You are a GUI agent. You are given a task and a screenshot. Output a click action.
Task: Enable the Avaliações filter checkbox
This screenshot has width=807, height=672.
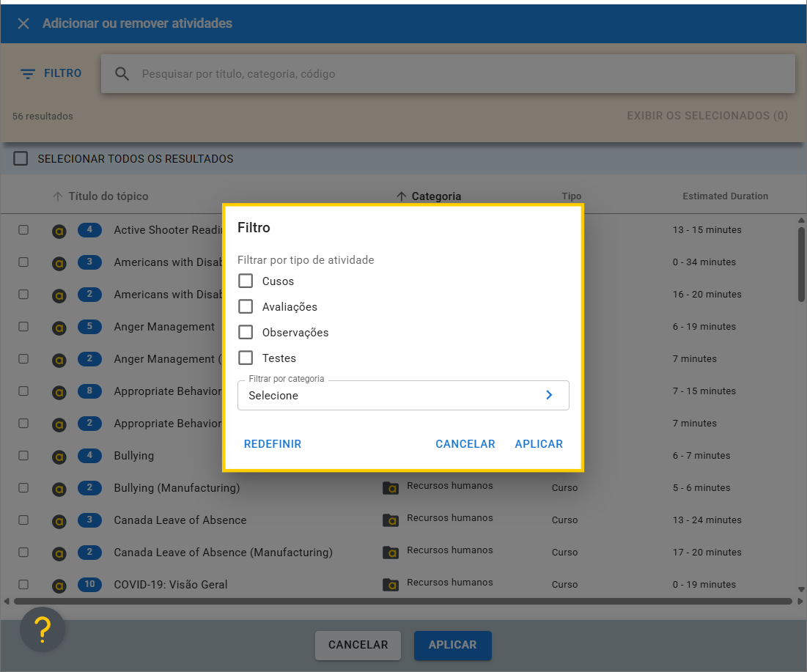pyautogui.click(x=246, y=307)
